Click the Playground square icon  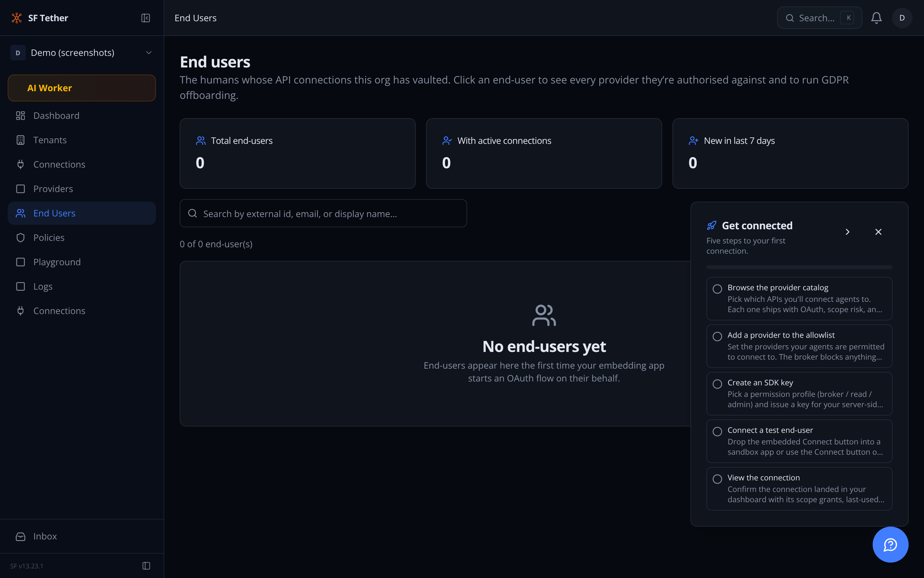(x=21, y=262)
